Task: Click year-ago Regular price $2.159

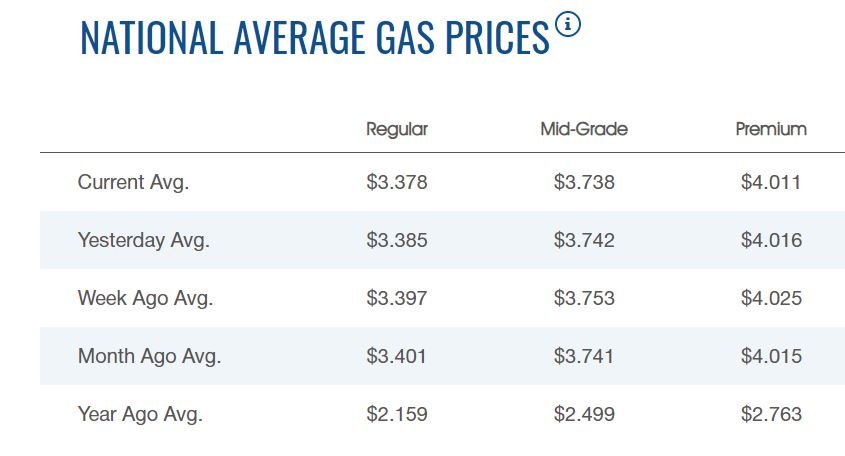Action: click(397, 414)
